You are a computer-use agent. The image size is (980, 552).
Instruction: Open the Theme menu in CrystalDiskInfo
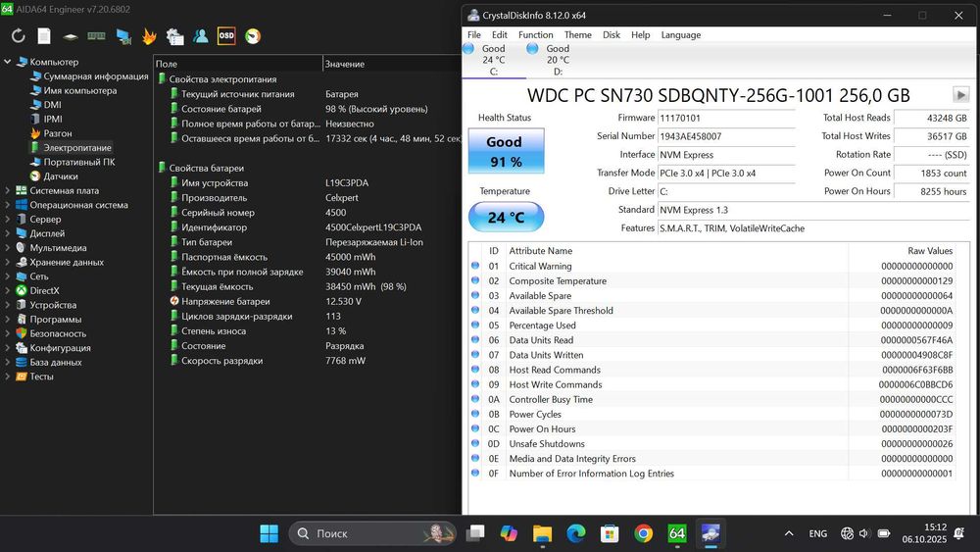577,34
